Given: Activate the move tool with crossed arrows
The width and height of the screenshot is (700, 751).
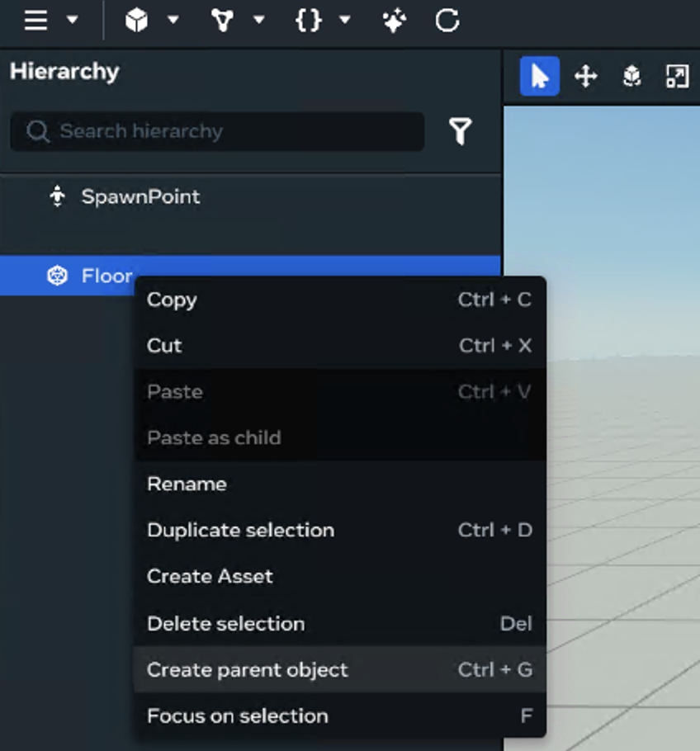Looking at the screenshot, I should point(585,77).
